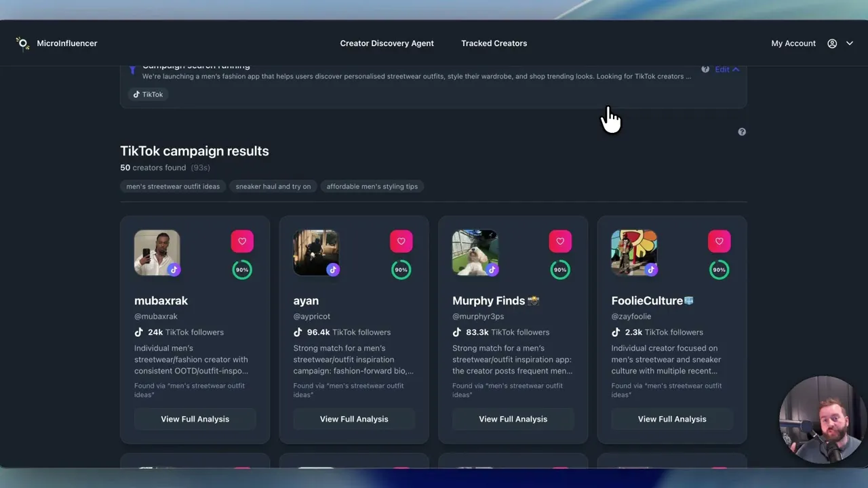
Task: Click TikTok badge on FoolieCulture's avatar
Action: pyautogui.click(x=651, y=269)
